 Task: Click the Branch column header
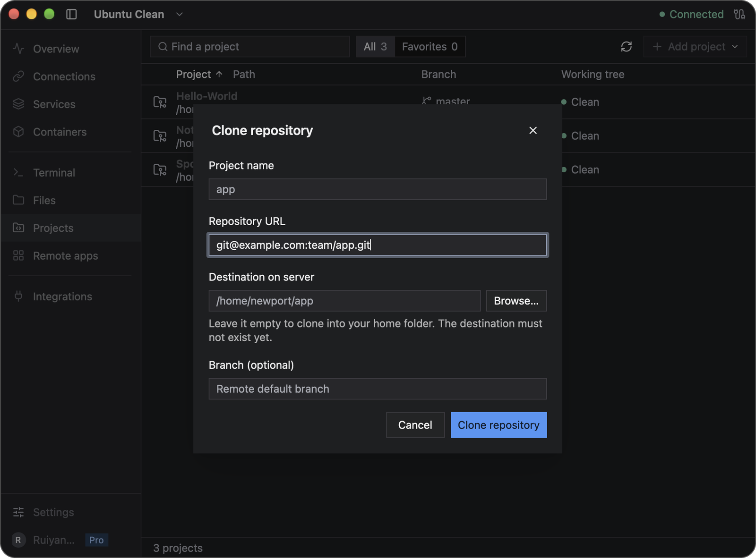click(438, 75)
